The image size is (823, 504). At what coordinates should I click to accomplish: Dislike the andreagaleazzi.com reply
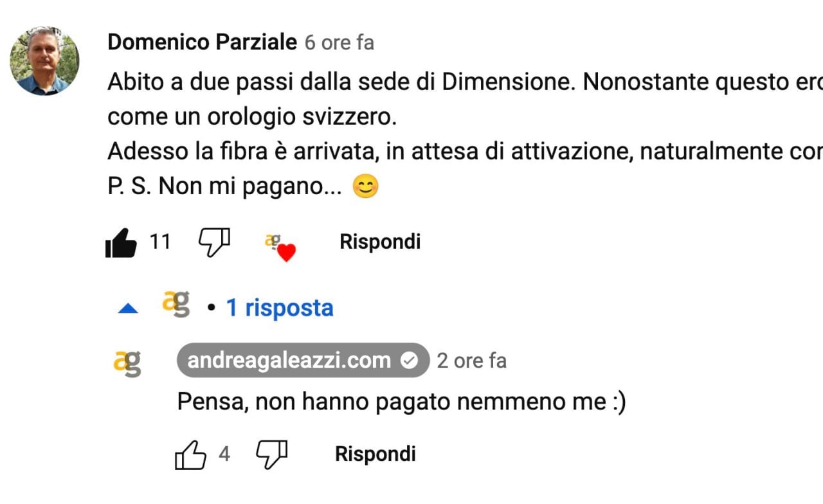[x=272, y=455]
